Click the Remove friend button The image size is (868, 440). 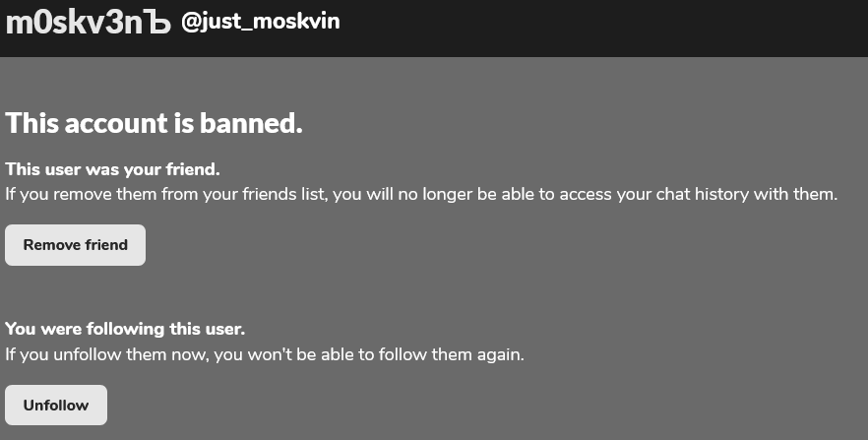(x=76, y=245)
